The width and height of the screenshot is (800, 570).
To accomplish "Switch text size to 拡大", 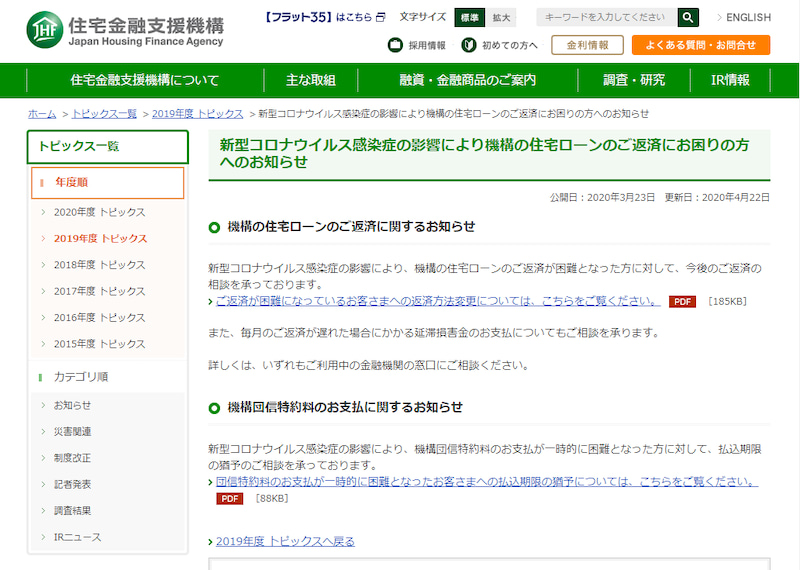I will pyautogui.click(x=500, y=17).
